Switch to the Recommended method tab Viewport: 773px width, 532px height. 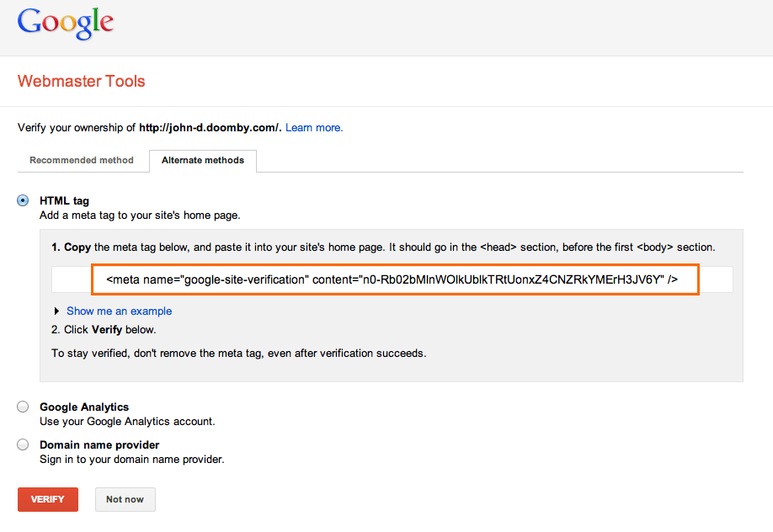pyautogui.click(x=82, y=160)
